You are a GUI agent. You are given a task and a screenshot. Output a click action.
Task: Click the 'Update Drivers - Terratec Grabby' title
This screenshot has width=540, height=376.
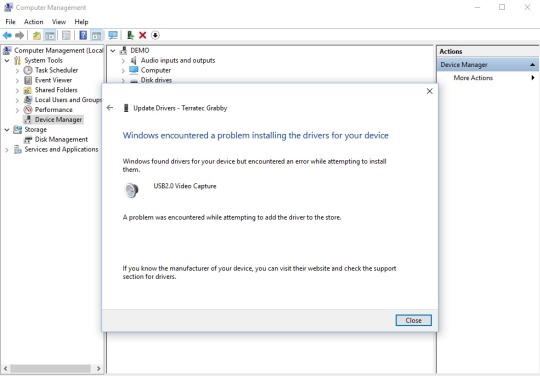[x=180, y=108]
